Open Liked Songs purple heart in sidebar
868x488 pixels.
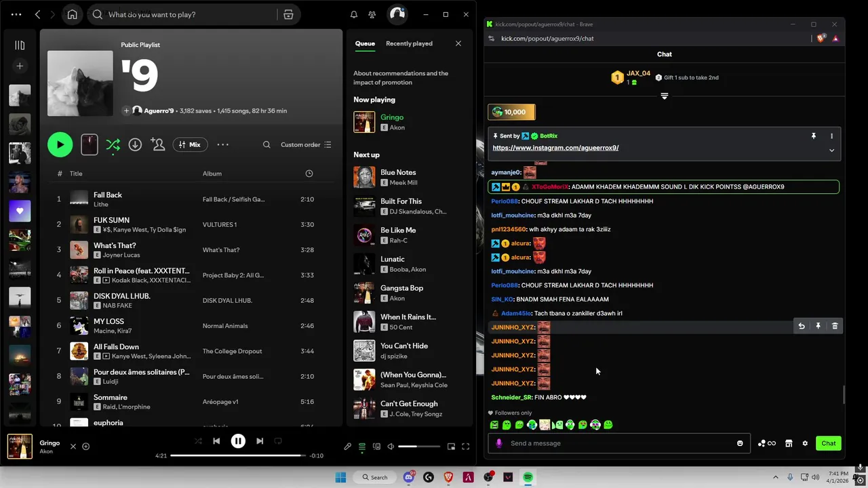click(x=20, y=211)
